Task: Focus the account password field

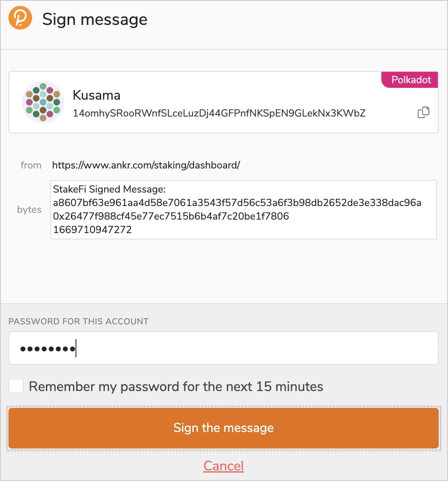Action: coord(224,348)
